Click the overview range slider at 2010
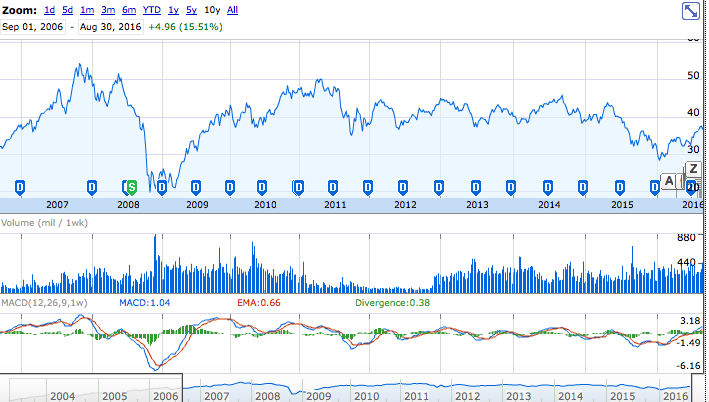Viewport: 709px width, 402px height. tap(366, 396)
